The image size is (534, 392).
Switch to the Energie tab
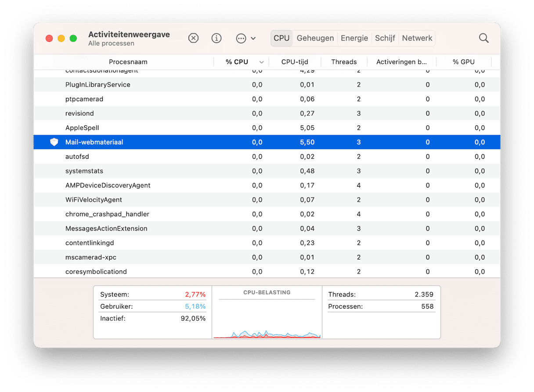pyautogui.click(x=354, y=38)
